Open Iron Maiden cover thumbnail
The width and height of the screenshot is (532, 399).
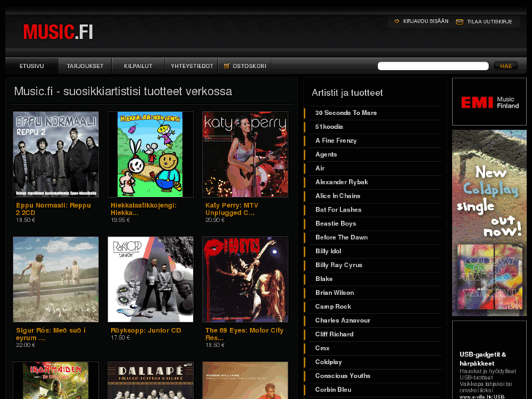coord(56,380)
